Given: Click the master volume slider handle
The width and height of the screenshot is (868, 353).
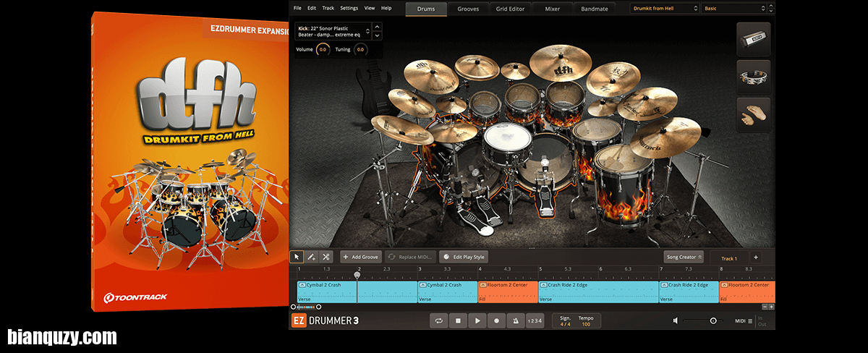Looking at the screenshot, I should pos(713,320).
